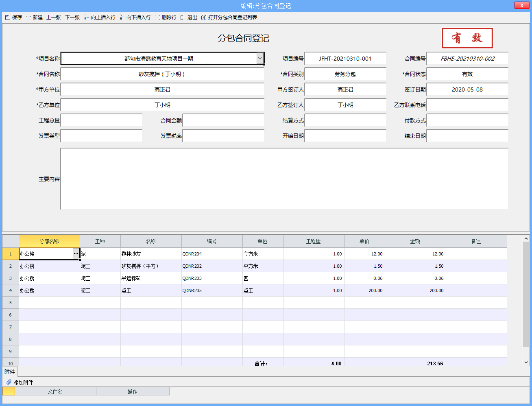This screenshot has width=532, height=406.
Task: Click the 主要内容 large text area
Action: (284, 179)
